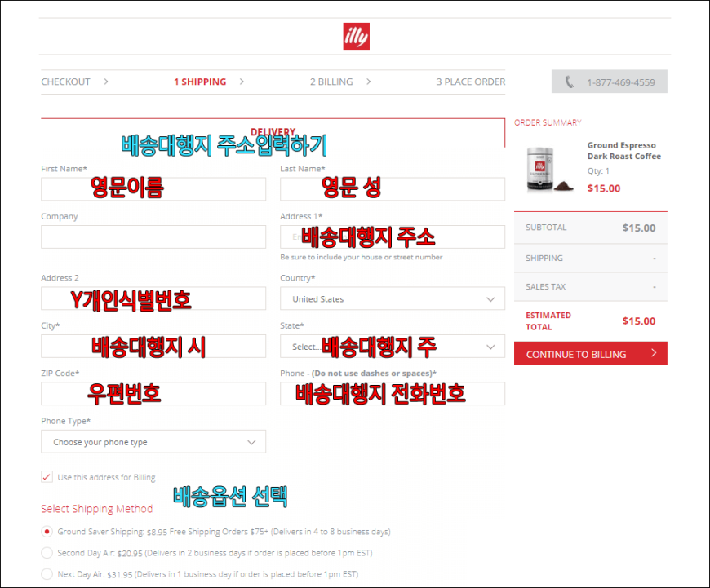Click the Select Shipping Method heading
Viewport: 710px width, 588px height.
[96, 509]
